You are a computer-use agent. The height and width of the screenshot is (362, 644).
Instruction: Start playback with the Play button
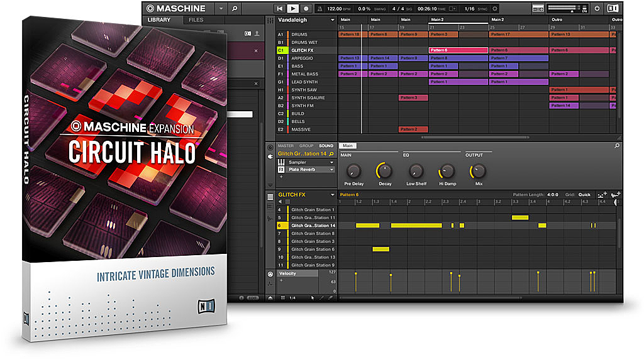[292, 8]
